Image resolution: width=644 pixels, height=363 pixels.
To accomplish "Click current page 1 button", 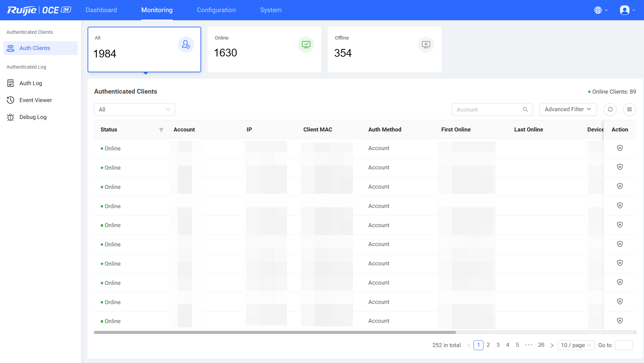I will point(478,345).
